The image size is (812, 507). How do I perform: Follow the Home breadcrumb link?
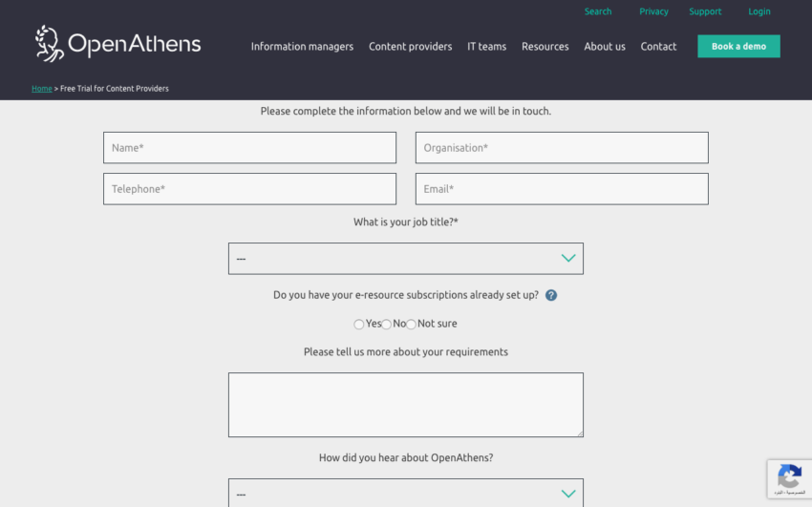(42, 89)
